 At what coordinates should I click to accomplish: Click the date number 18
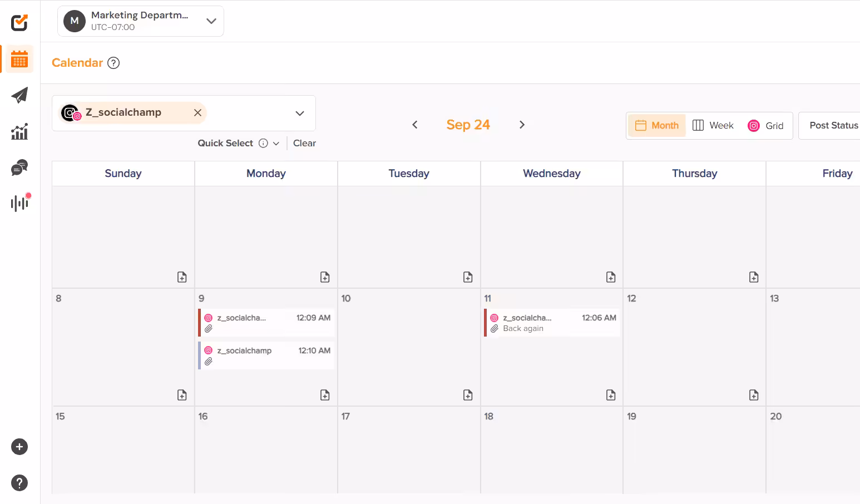click(488, 416)
